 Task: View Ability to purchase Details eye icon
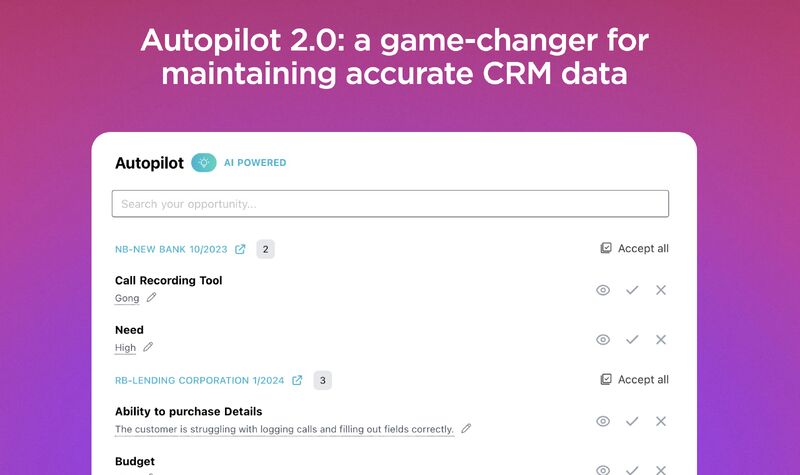(603, 421)
